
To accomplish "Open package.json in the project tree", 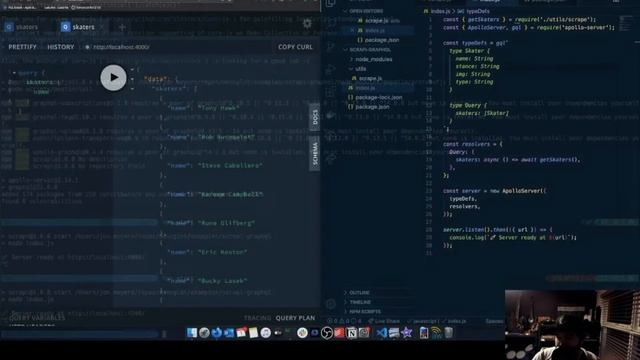I will [369, 107].
